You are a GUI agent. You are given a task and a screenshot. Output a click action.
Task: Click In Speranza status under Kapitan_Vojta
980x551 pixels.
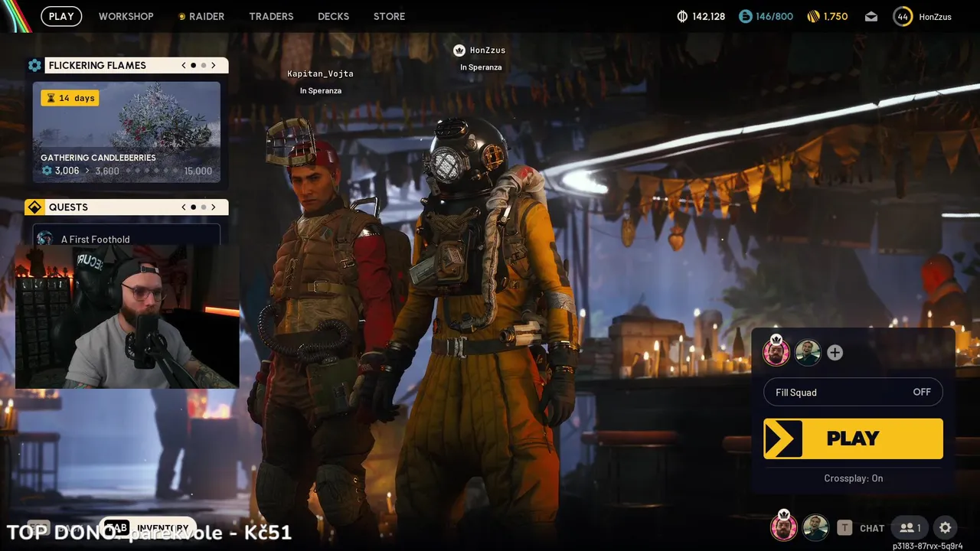point(320,90)
